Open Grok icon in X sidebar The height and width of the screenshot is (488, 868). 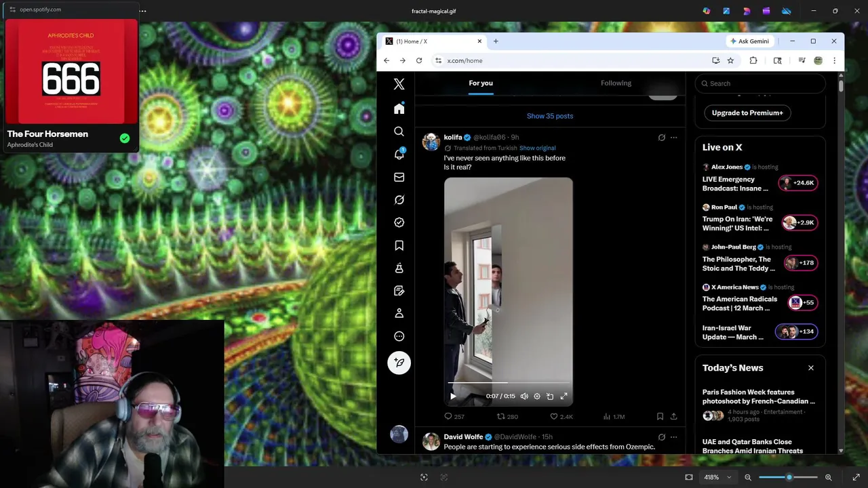[x=399, y=200]
